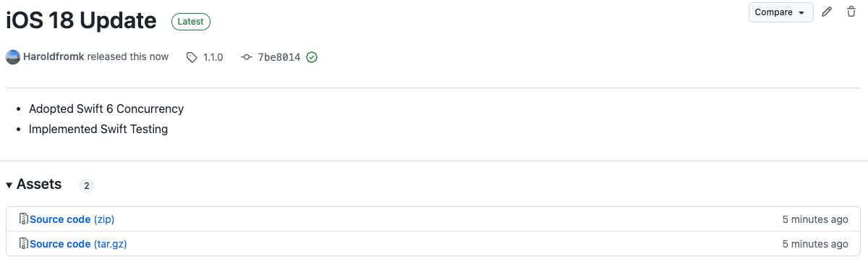Click the green verified checkmark icon
The image size is (868, 262).
312,57
